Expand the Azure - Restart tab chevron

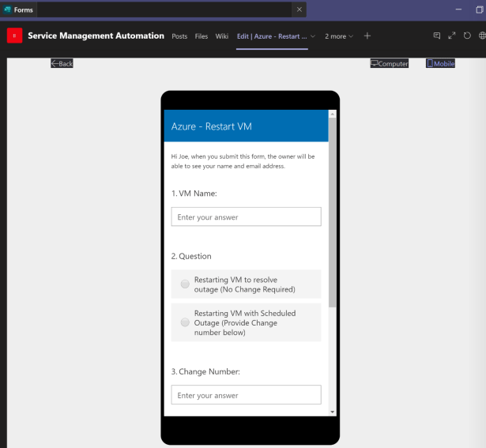(x=313, y=36)
